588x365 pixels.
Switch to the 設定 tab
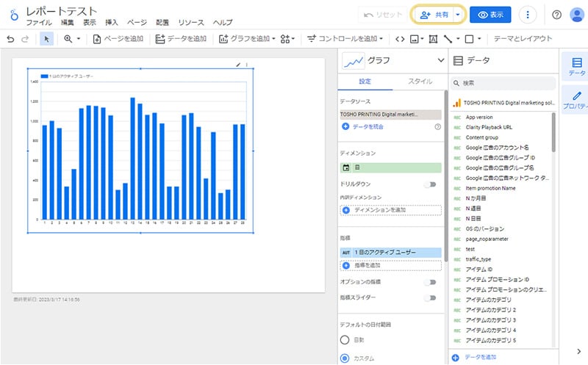pyautogui.click(x=365, y=82)
